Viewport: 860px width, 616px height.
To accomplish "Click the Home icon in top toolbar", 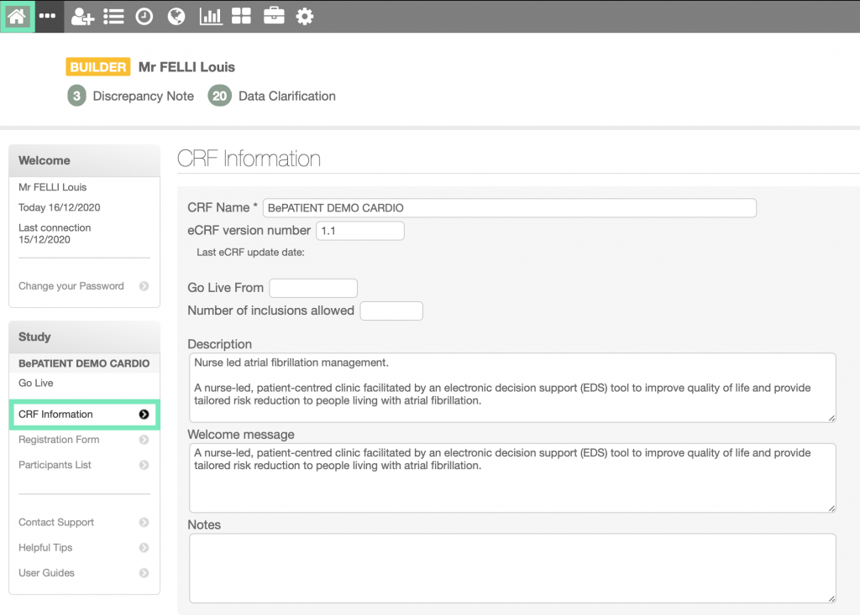I will click(17, 16).
